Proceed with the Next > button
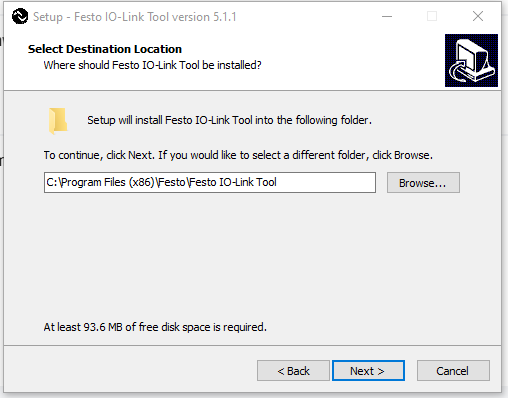 point(368,371)
